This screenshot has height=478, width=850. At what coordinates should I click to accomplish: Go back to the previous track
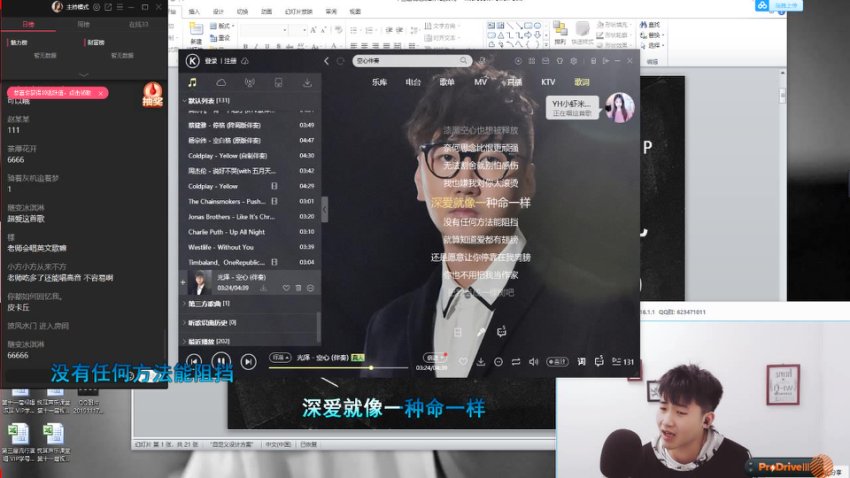coord(194,360)
